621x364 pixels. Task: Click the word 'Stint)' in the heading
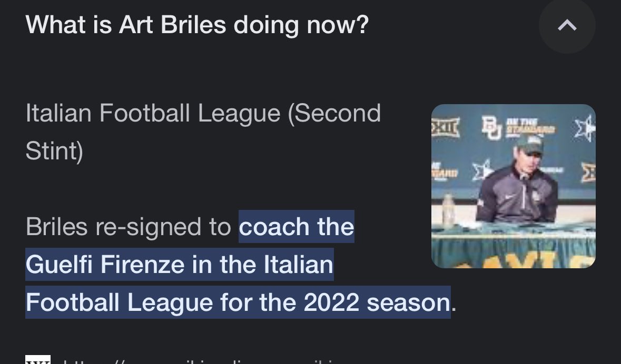tap(54, 151)
